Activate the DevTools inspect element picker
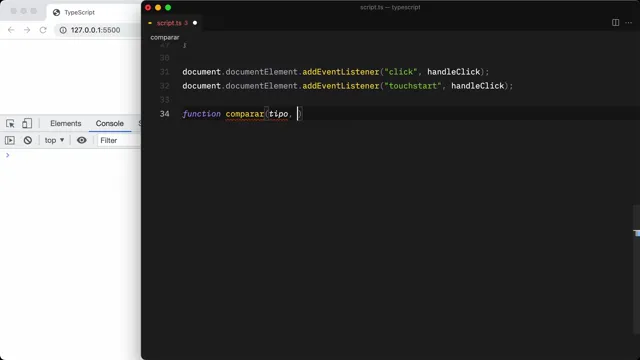Image resolution: width=640 pixels, height=360 pixels. click(10, 123)
